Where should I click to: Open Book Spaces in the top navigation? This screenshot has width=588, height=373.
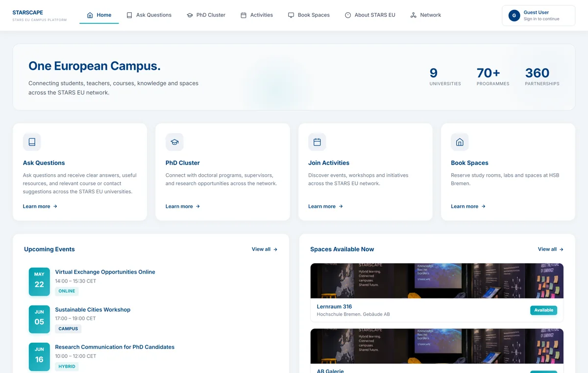pos(309,15)
